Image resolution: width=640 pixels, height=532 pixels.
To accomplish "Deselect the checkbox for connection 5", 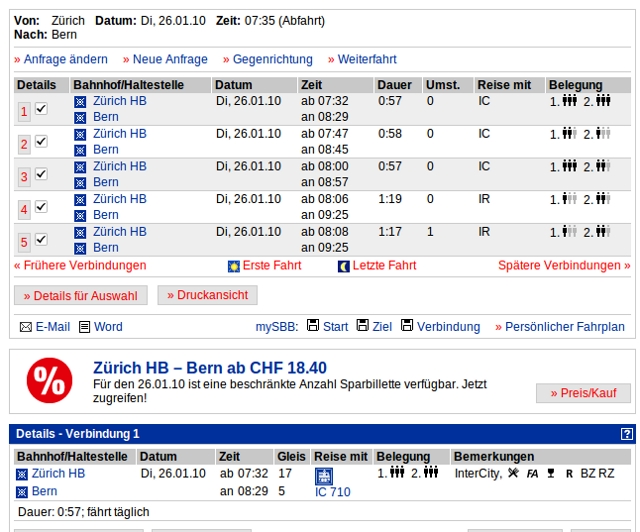I will (x=41, y=240).
